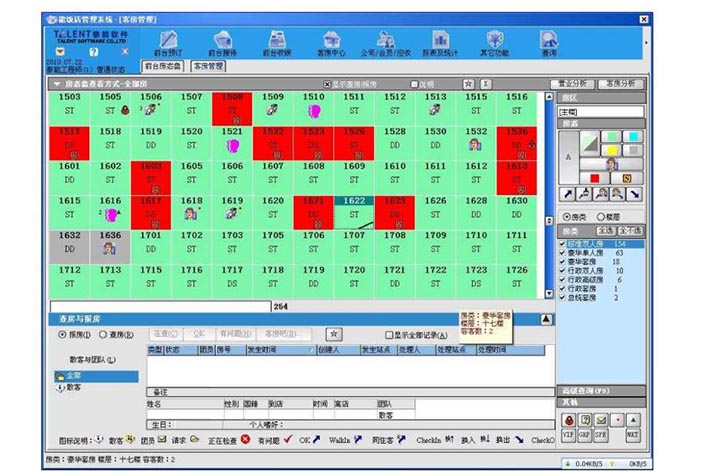Open the 前台接待 reception toolbar icon
The width and height of the screenshot is (709, 473).
click(x=221, y=40)
